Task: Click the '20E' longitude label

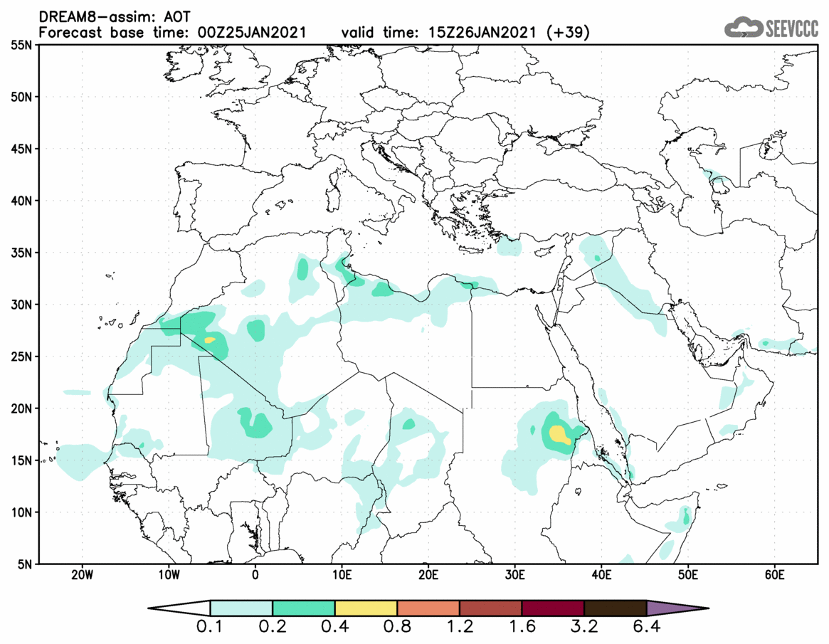Action: tap(428, 575)
